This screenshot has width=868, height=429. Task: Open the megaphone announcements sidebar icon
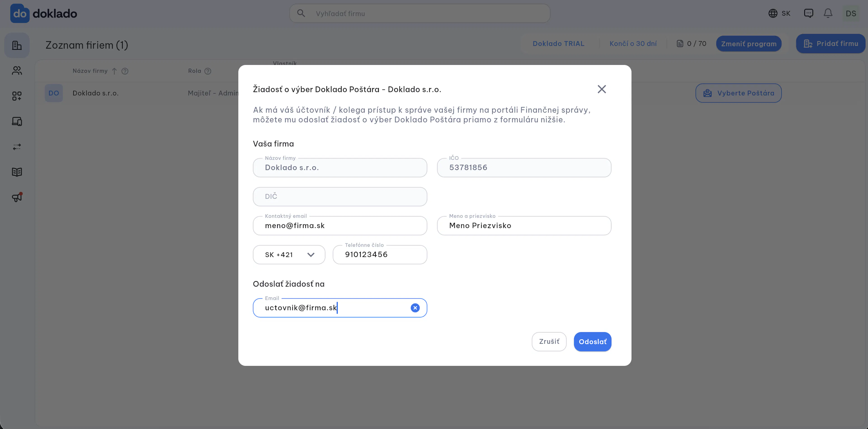(17, 197)
